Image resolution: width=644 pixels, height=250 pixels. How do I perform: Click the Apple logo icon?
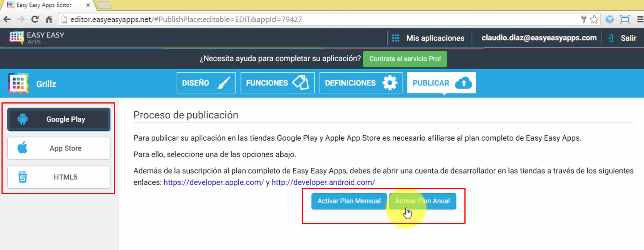click(23, 148)
